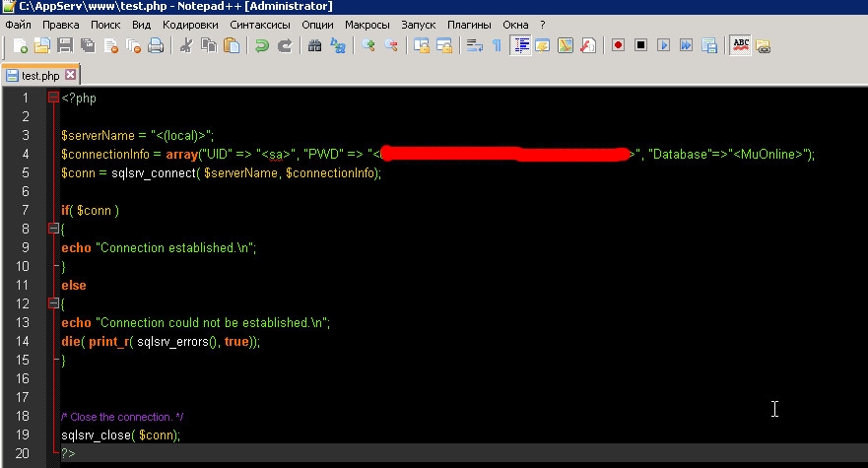868x468 pixels.
Task: Open the Кодировки menu
Action: (190, 24)
